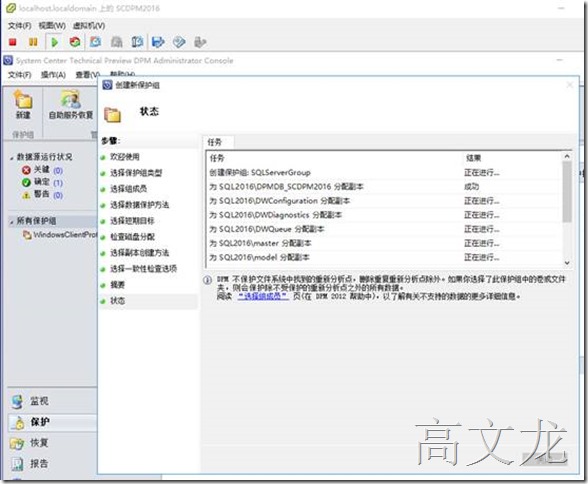Click the snapshot manager toolbar icon
The image size is (588, 484).
tap(137, 42)
